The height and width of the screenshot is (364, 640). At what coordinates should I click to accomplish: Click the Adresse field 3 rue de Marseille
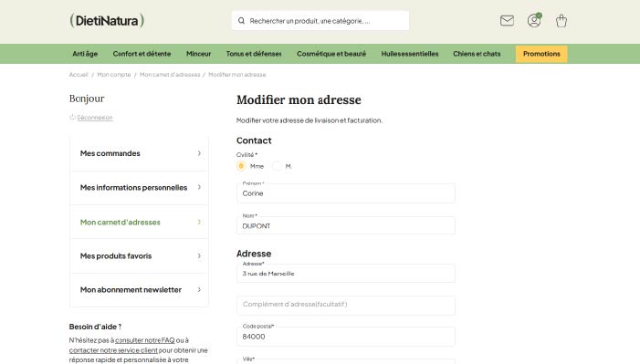point(346,273)
